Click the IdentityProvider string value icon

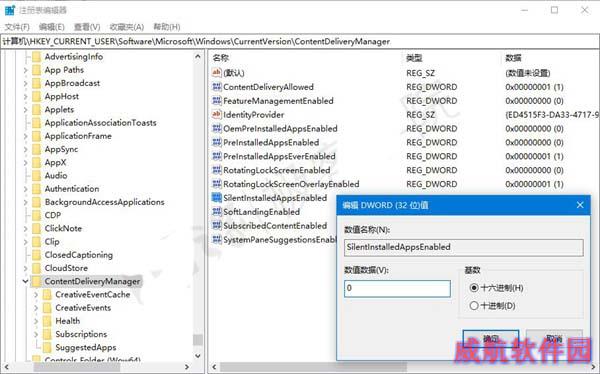217,114
